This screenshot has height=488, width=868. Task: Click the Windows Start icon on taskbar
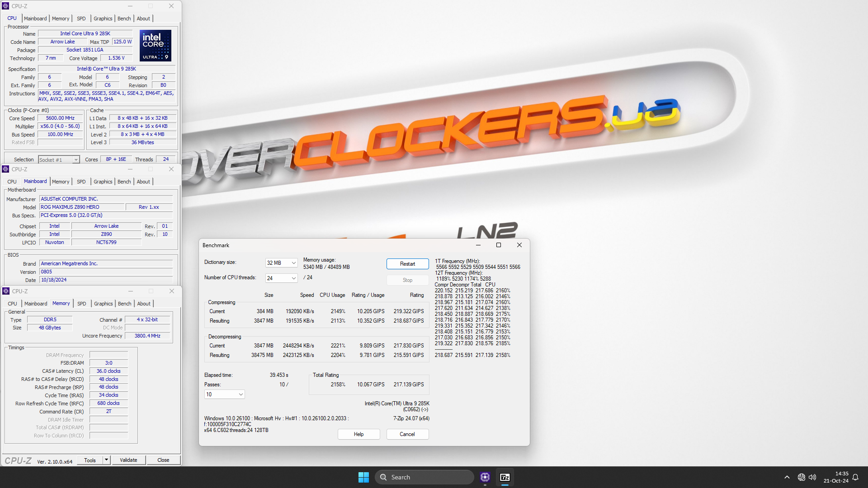[x=363, y=477]
